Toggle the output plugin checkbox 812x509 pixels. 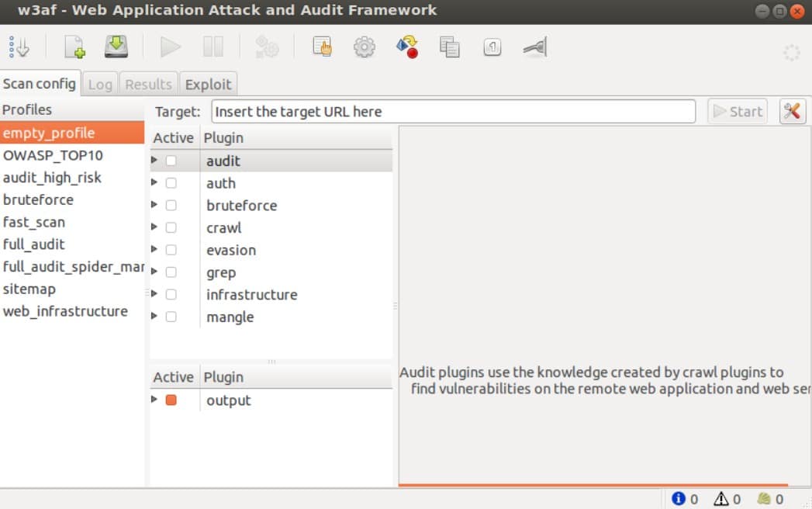pos(171,400)
